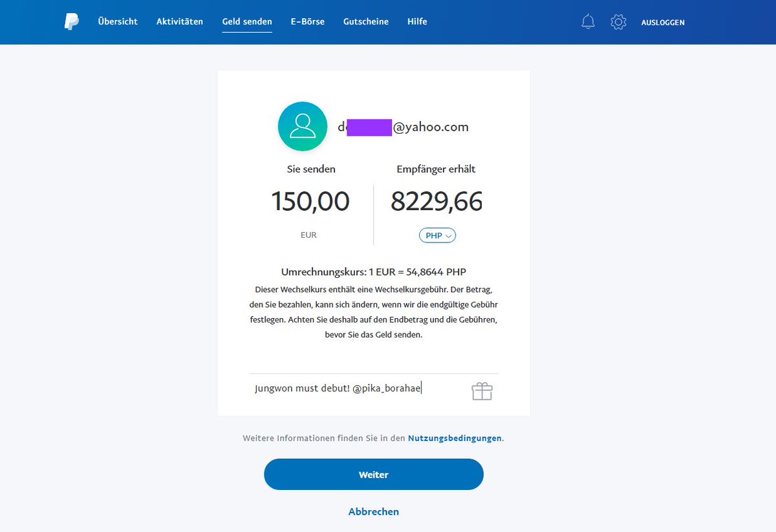The width and height of the screenshot is (776, 532).
Task: Click the Umrechnungskurs exchange rate text
Action: pyautogui.click(x=374, y=271)
